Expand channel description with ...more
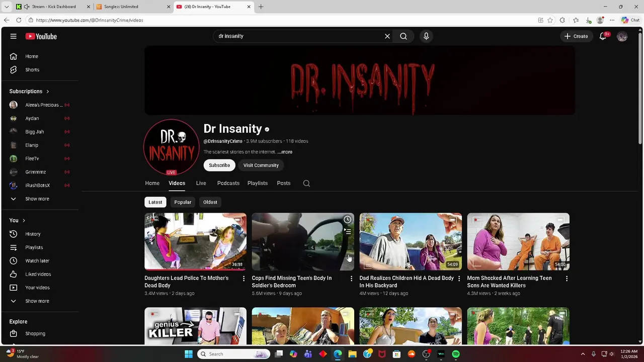Screen dimensions: 644x362 pos(285,152)
